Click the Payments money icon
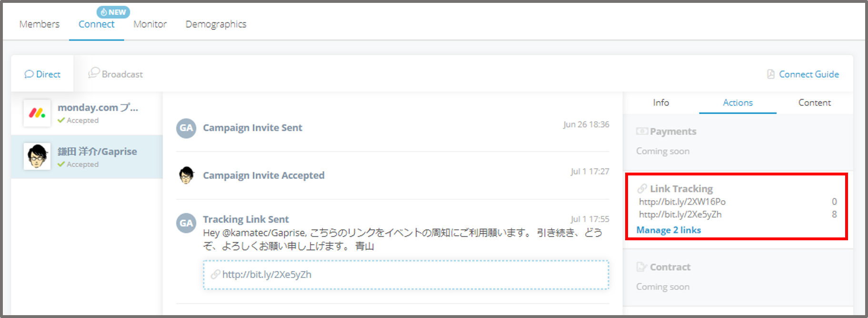Screen dimensions: 868x318 [x=642, y=132]
